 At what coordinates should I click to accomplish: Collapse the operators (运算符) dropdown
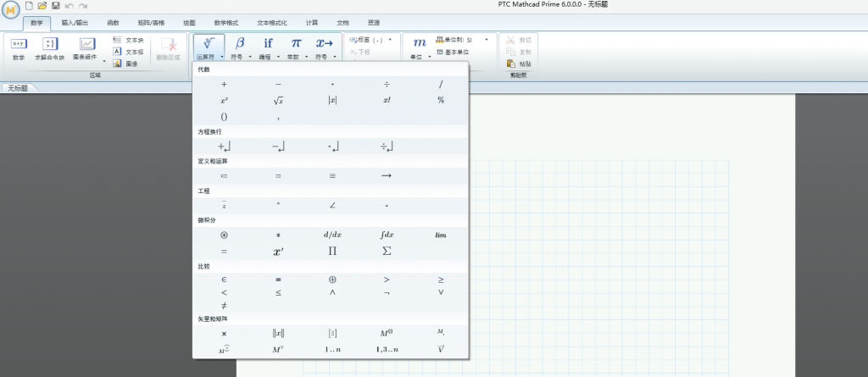click(209, 49)
